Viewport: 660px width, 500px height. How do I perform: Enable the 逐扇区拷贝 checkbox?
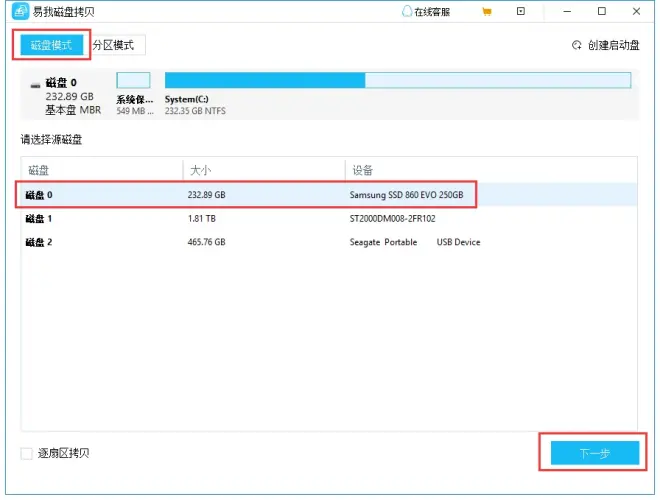click(x=27, y=453)
